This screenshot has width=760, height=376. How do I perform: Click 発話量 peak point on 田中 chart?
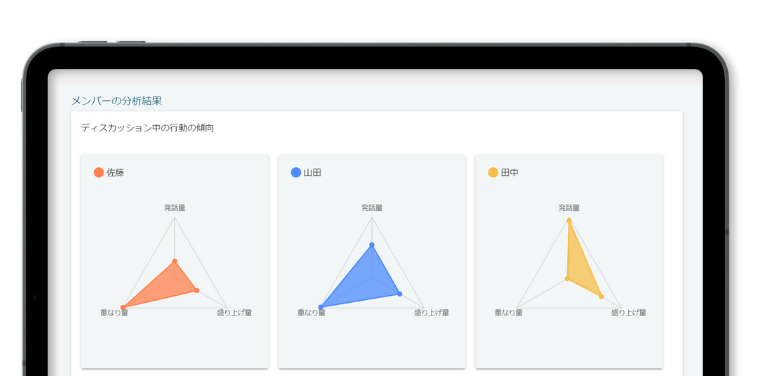coord(569,220)
